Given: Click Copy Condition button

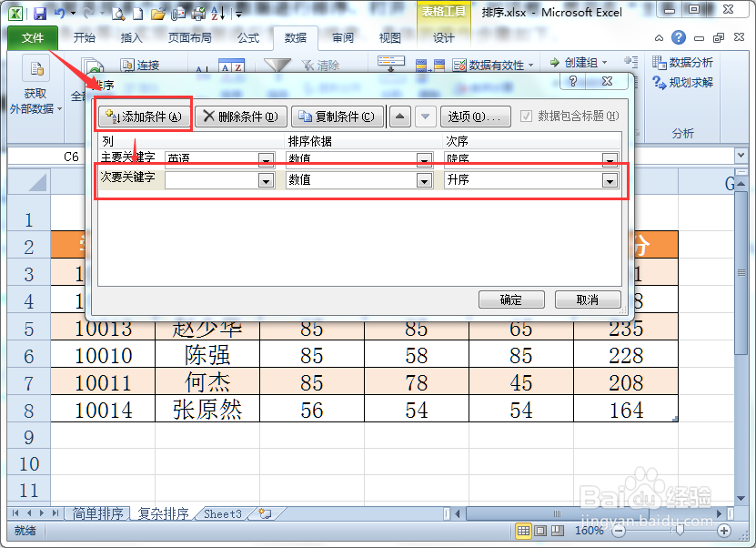Looking at the screenshot, I should pyautogui.click(x=337, y=117).
